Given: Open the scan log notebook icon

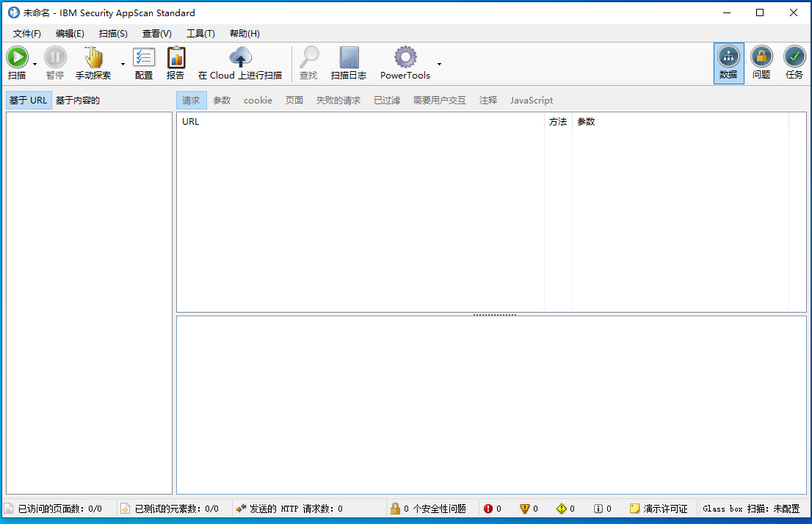Looking at the screenshot, I should tap(349, 57).
